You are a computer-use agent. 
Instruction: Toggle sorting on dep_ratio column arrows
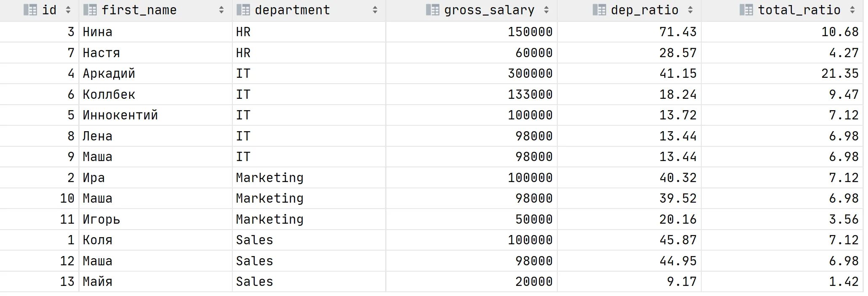coord(690,10)
